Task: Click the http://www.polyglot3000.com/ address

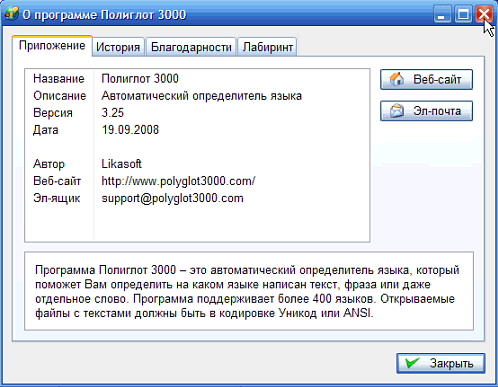Action: pyautogui.click(x=178, y=181)
